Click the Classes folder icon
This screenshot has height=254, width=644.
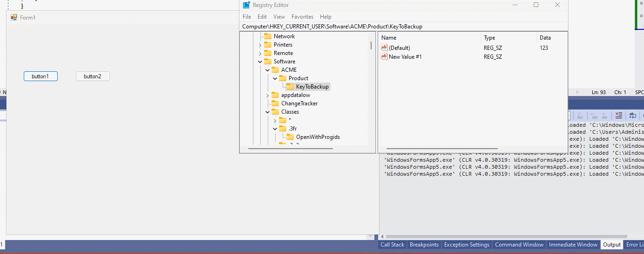click(x=275, y=112)
